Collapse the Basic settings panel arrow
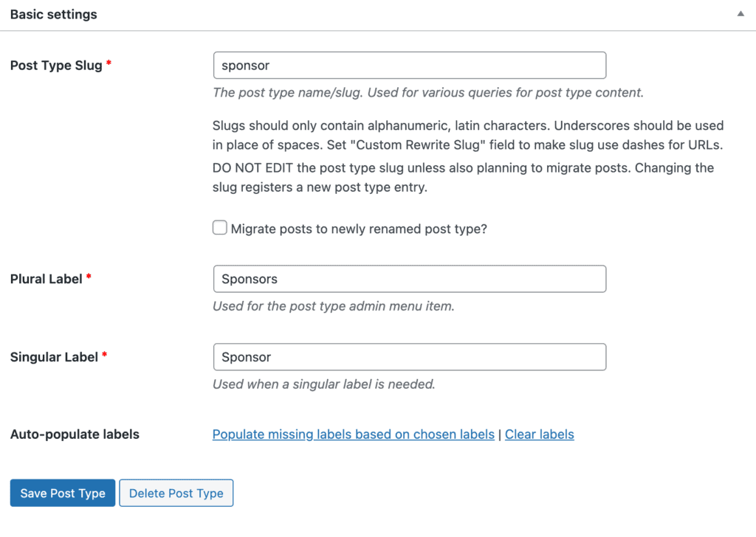This screenshot has height=537, width=756. 740,14
